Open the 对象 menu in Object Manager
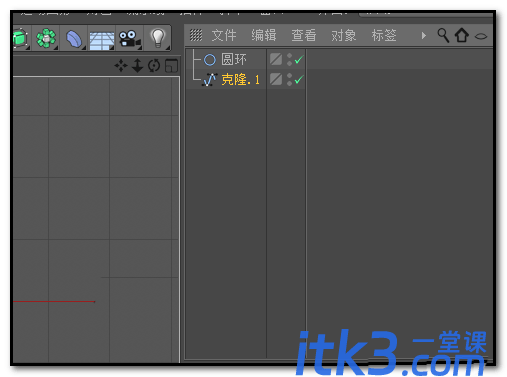The width and height of the screenshot is (507, 377). (x=344, y=35)
